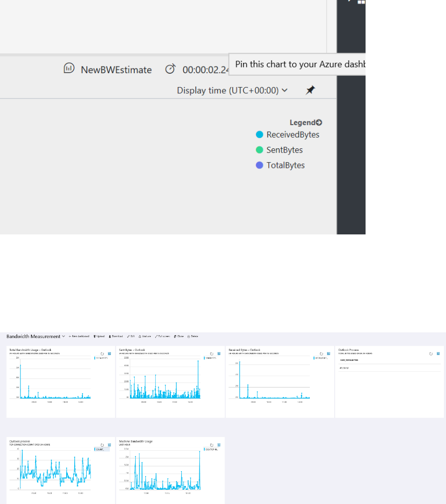Click New dashboard button
Image resolution: width=446 pixels, height=504 pixels.
click(79, 336)
